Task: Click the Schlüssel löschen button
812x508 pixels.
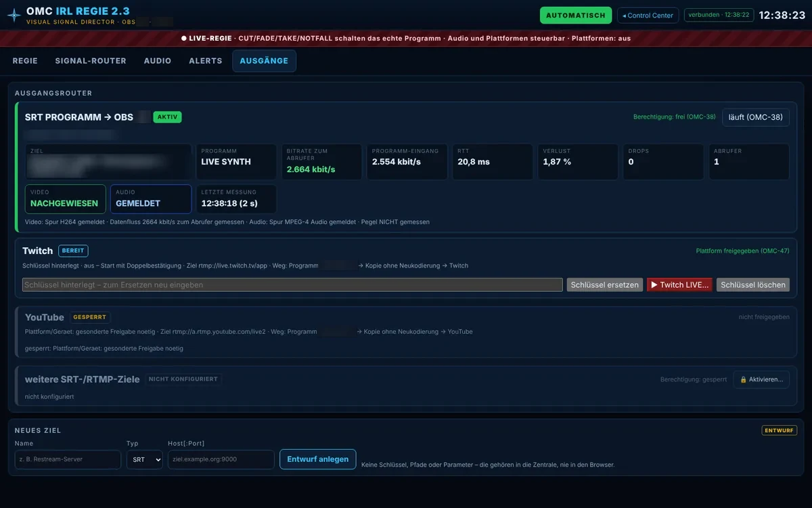Action: pyautogui.click(x=753, y=285)
